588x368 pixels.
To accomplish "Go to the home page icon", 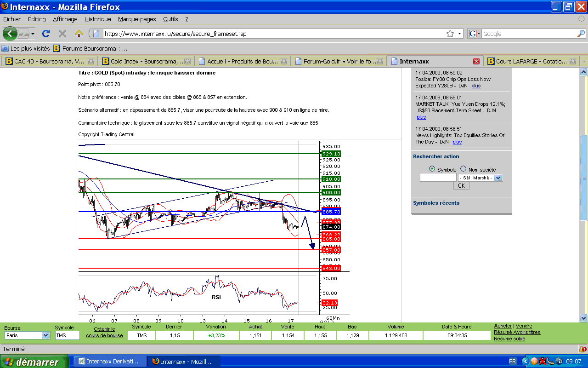I will (x=79, y=34).
